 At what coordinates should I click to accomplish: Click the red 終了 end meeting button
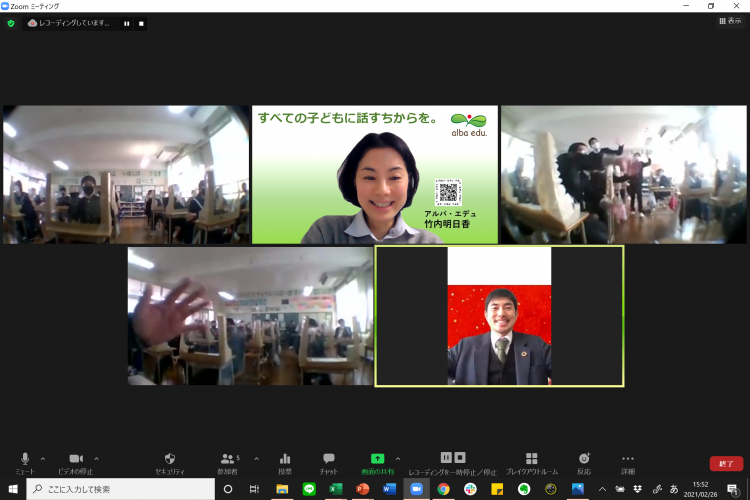[726, 464]
